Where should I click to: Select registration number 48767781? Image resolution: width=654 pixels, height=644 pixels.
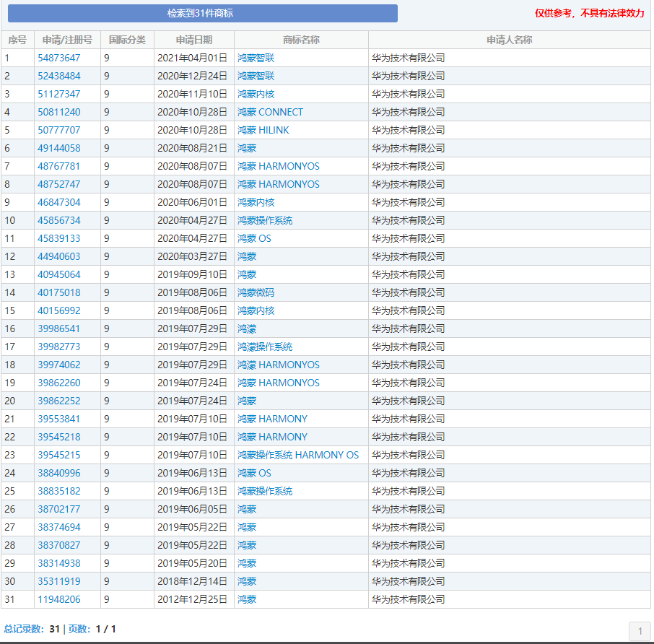[x=58, y=166]
